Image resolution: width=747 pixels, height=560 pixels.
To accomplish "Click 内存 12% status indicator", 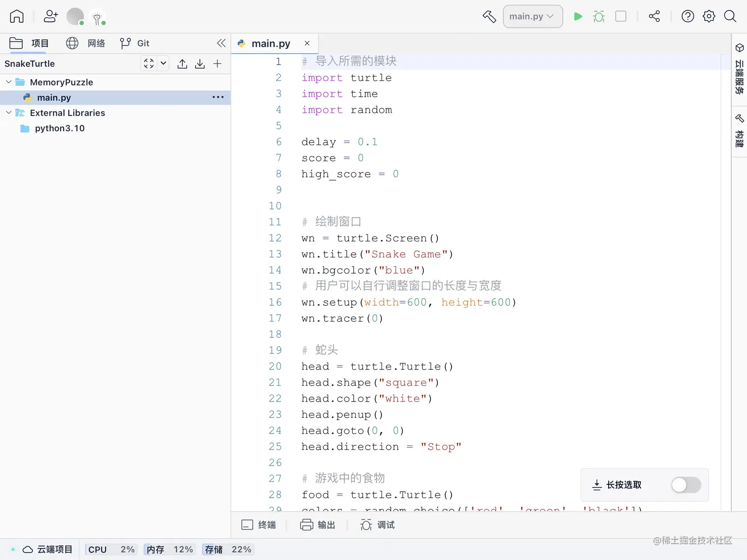I will [169, 550].
